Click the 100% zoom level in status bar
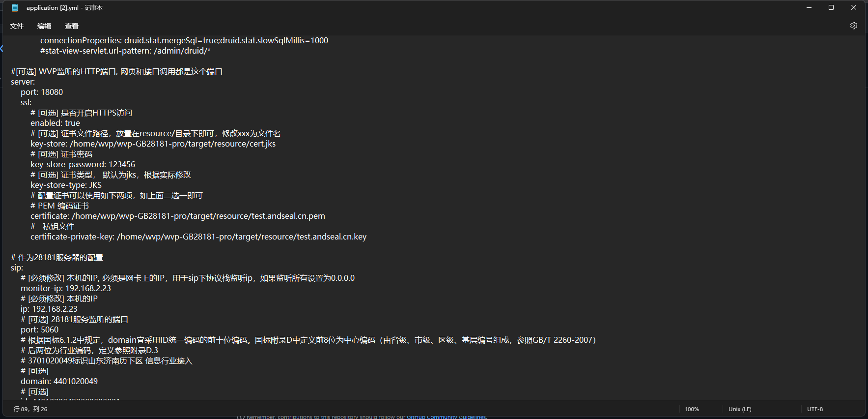868x419 pixels. coord(692,409)
